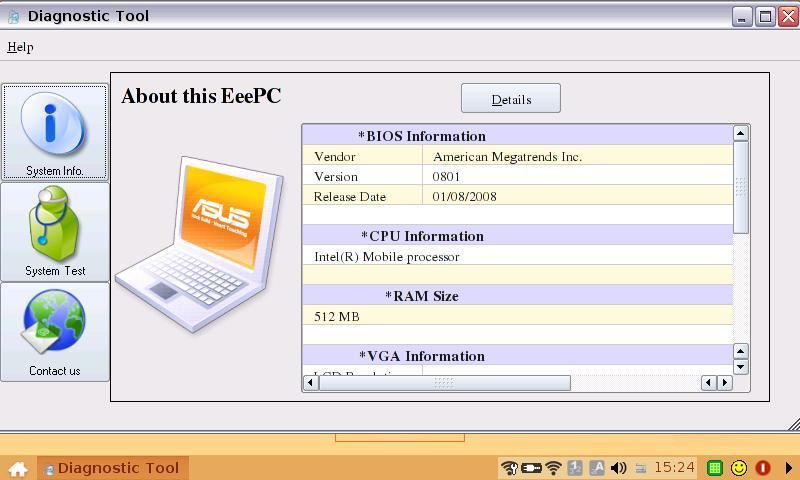This screenshot has height=480, width=800.
Task: Click the vertical scrollbar up arrow at top
Action: (x=740, y=133)
